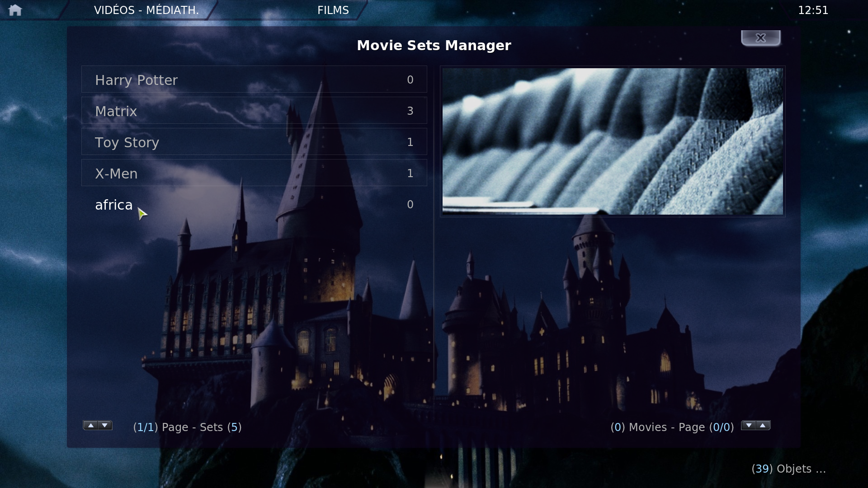Image resolution: width=868 pixels, height=488 pixels.
Task: Click the 12:51 clock
Action: [813, 10]
